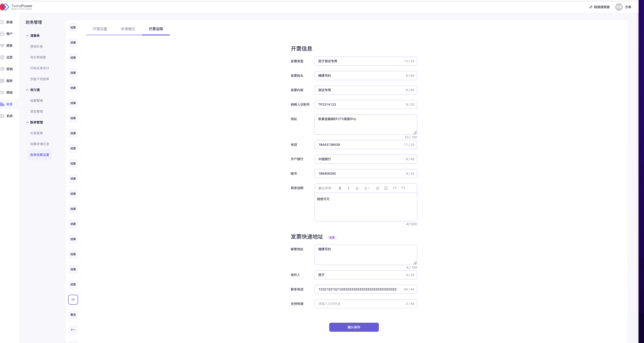The height and width of the screenshot is (343, 644).
Task: Switch to the 开票设置 tab
Action: [x=100, y=29]
